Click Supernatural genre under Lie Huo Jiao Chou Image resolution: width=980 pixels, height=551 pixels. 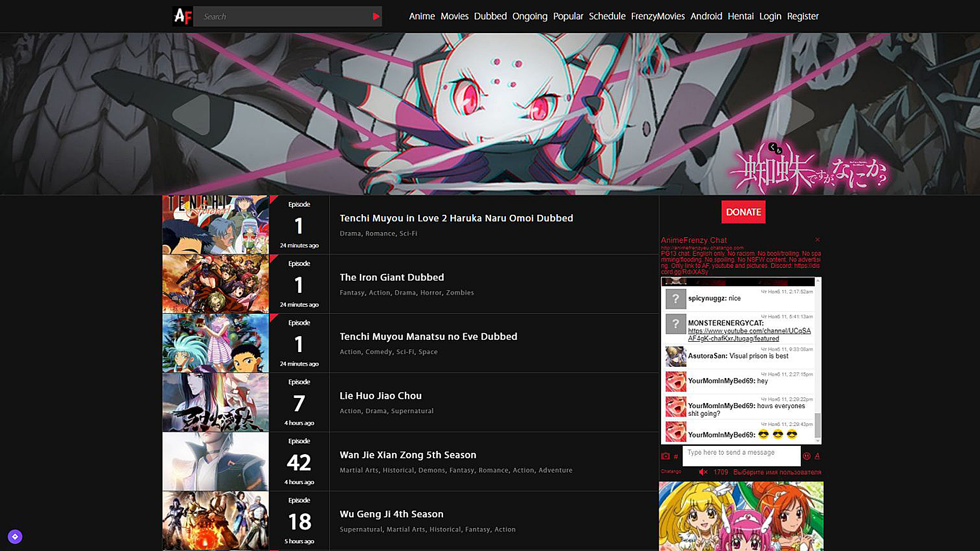click(412, 411)
